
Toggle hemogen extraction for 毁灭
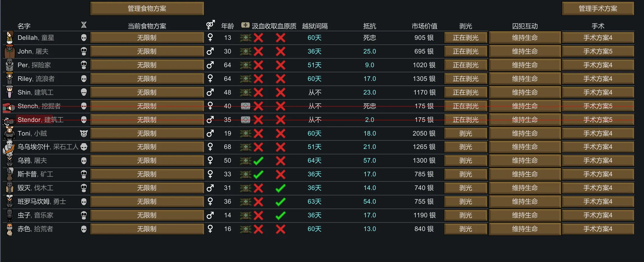(x=280, y=188)
